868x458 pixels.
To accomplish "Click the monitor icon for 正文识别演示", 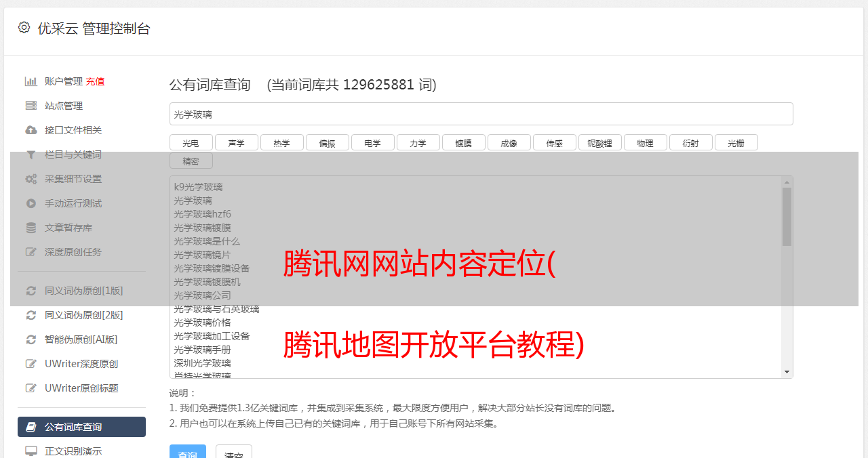I will [x=31, y=451].
